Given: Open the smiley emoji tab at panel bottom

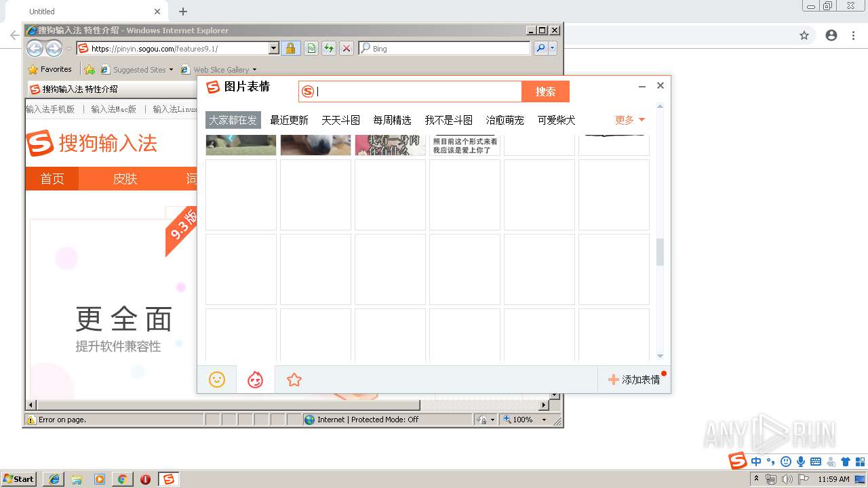Looking at the screenshot, I should tap(217, 380).
